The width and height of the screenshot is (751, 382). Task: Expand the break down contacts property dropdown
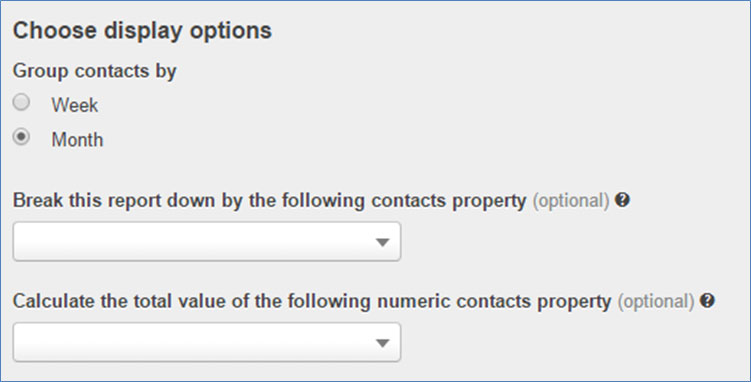206,241
